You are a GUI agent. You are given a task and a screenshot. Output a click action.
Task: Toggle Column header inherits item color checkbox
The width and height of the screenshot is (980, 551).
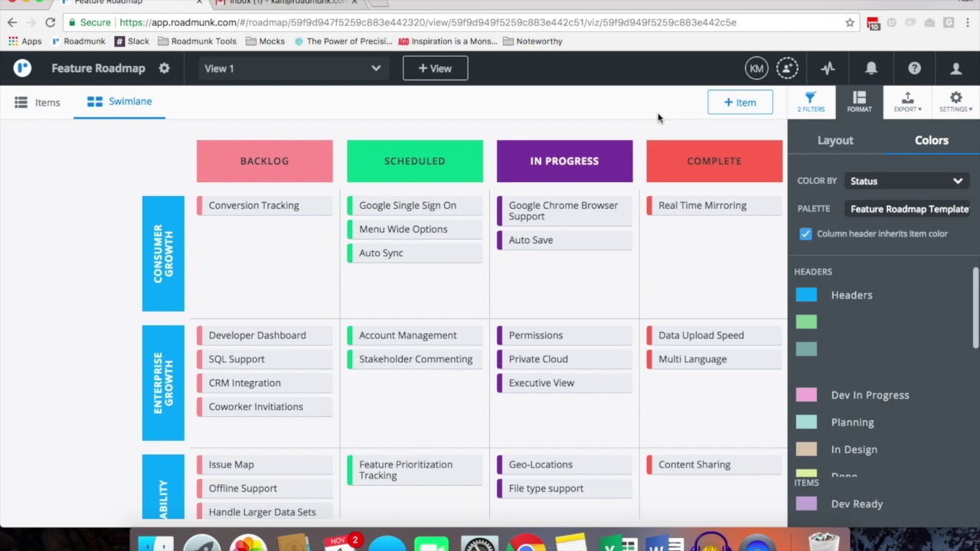(x=805, y=233)
